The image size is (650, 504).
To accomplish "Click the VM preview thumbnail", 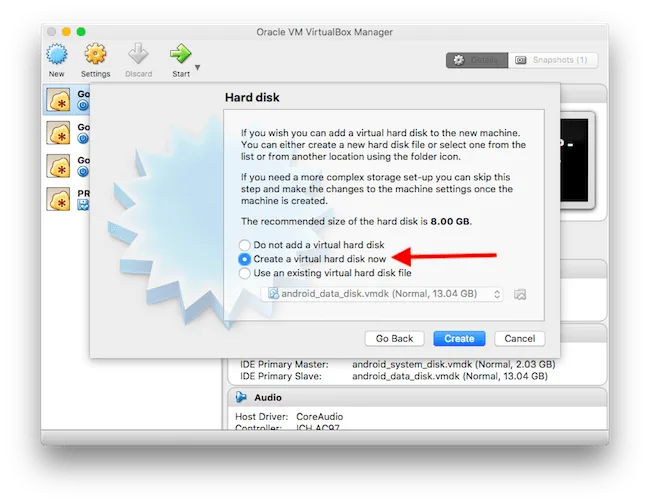I will coord(574,160).
